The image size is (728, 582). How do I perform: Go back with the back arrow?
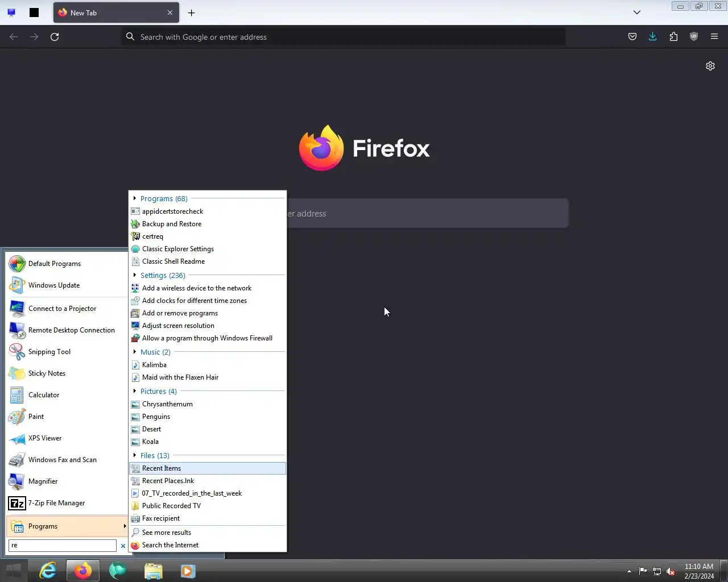[14, 37]
